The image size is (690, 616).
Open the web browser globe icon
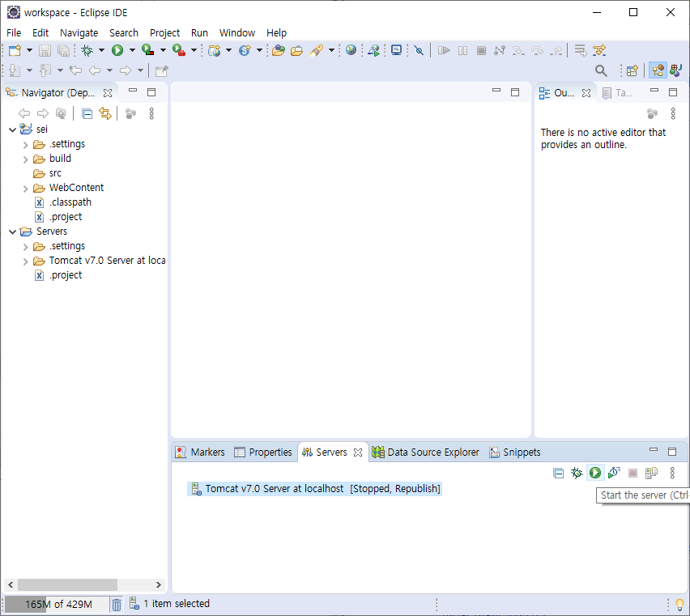(x=351, y=50)
